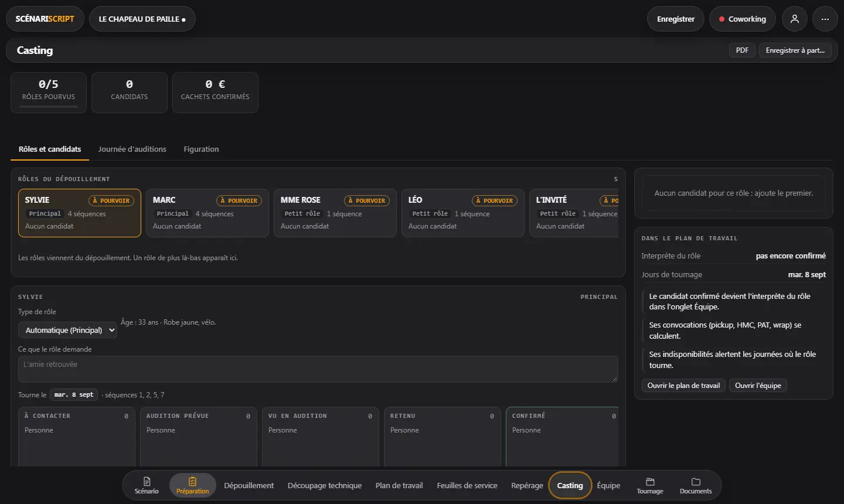Focus the Ce que le rôle demande field

click(318, 369)
